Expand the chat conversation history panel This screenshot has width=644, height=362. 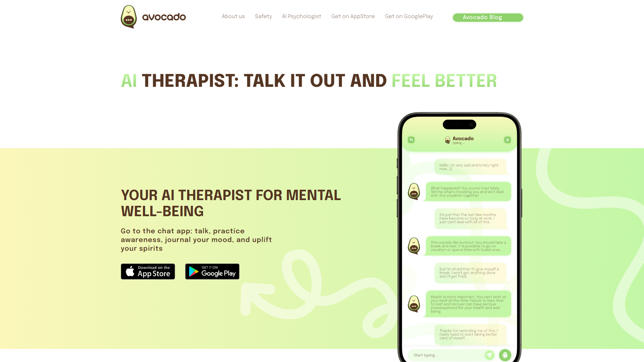point(411,140)
